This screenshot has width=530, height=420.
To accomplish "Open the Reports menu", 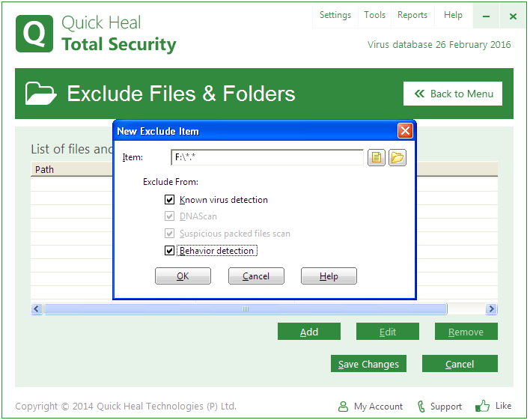I will point(412,15).
